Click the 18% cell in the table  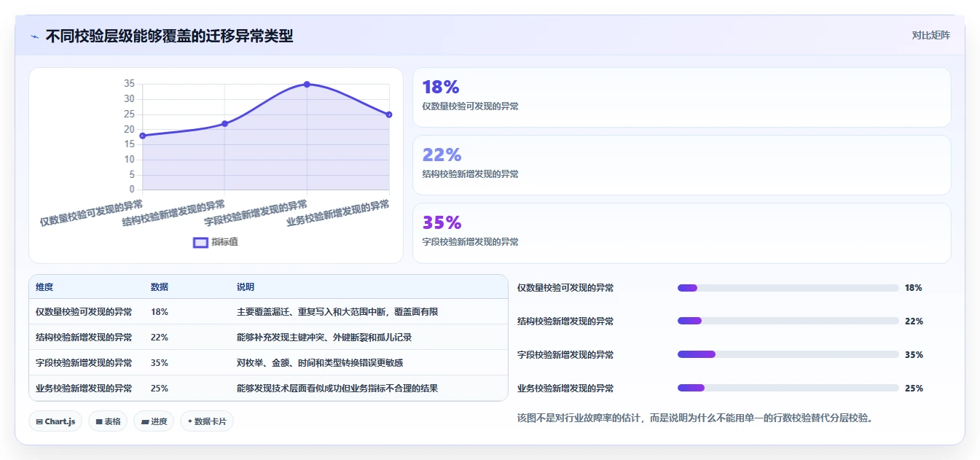(160, 312)
